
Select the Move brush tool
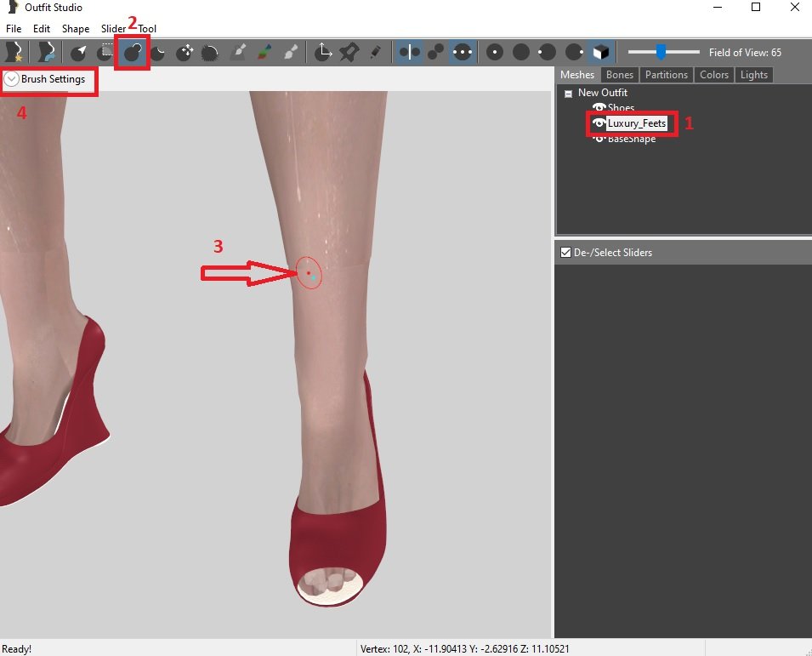[x=184, y=53]
